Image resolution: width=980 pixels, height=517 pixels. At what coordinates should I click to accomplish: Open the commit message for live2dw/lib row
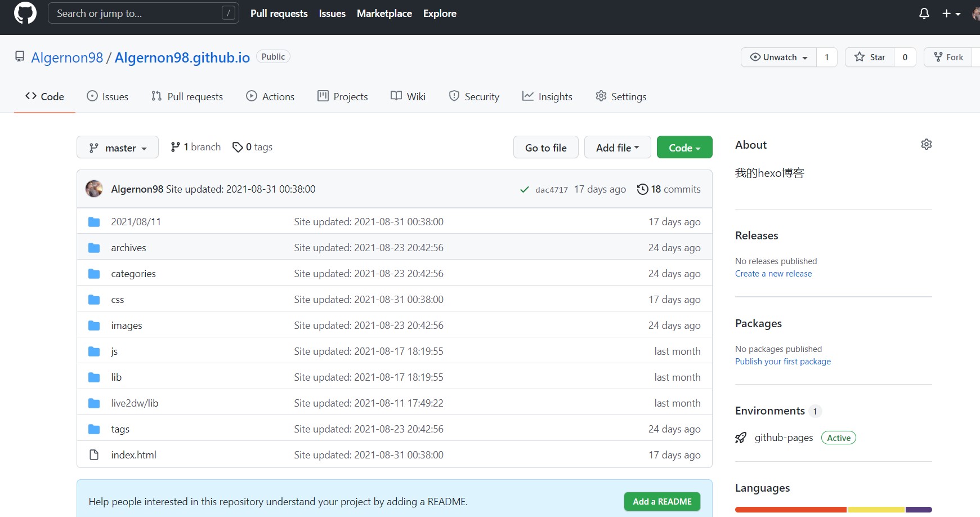click(x=369, y=403)
